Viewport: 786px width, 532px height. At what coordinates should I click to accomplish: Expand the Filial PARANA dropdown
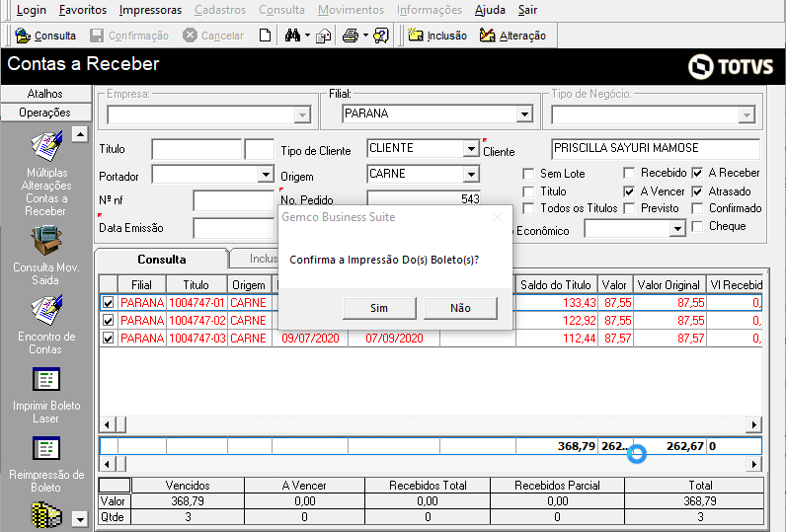(x=524, y=114)
